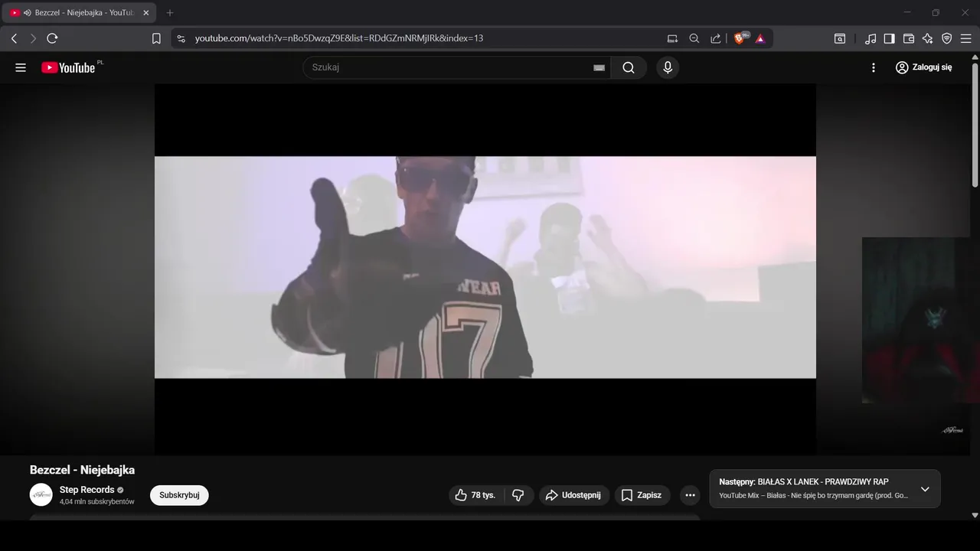Open the Brave VPN shield icon
This screenshot has height=551, width=980.
pos(947,38)
